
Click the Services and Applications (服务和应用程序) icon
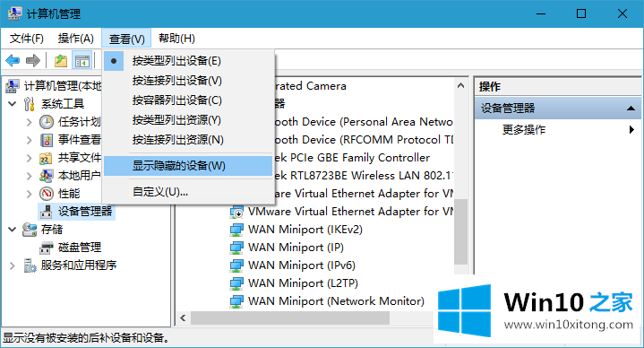click(x=30, y=265)
